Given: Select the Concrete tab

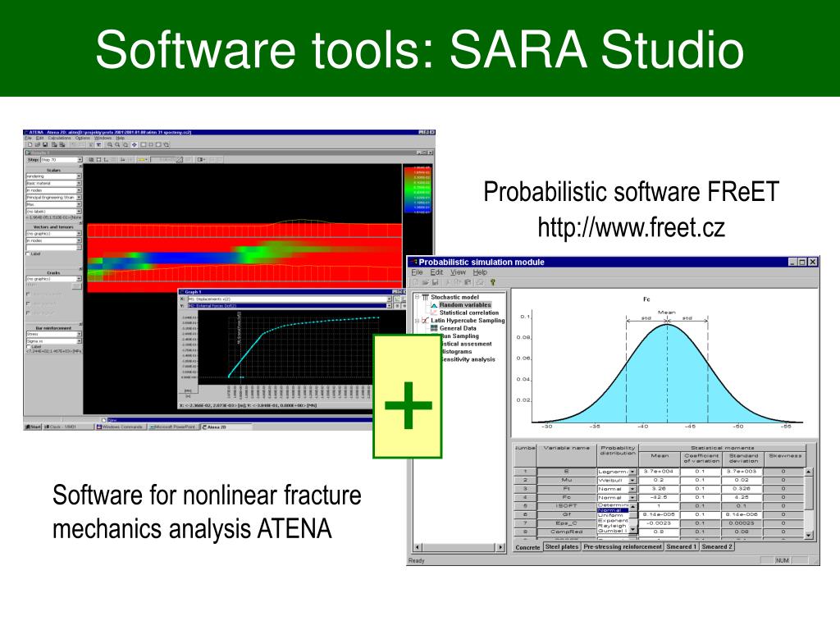Looking at the screenshot, I should click(527, 547).
